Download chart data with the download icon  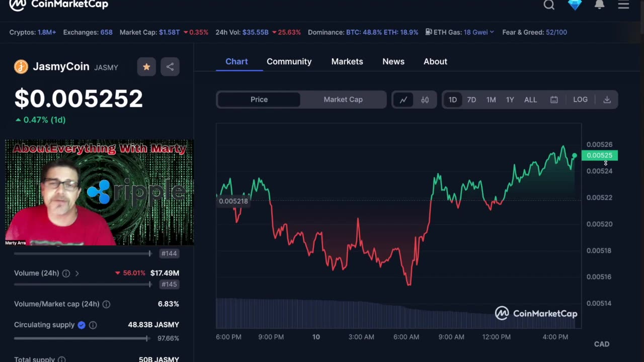tap(607, 100)
